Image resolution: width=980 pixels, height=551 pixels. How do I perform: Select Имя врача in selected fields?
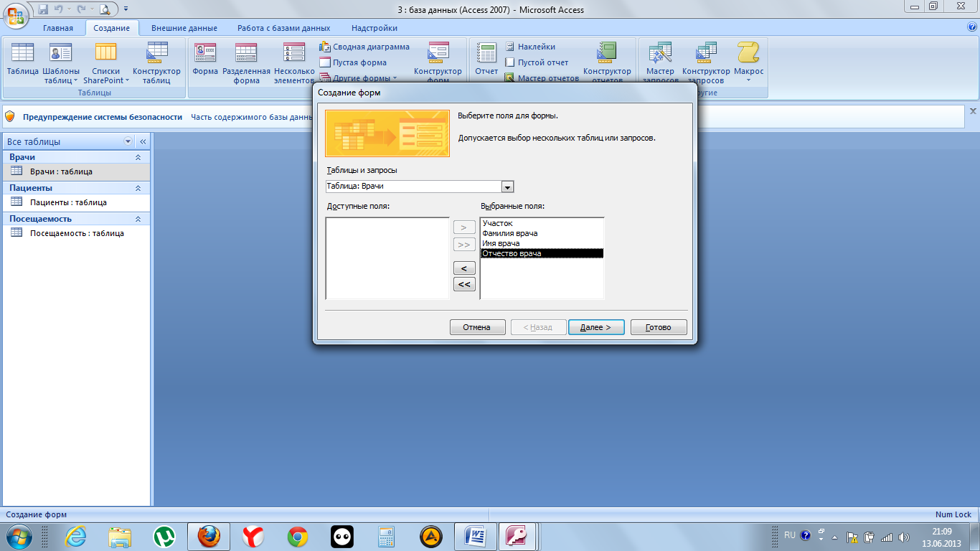point(542,243)
